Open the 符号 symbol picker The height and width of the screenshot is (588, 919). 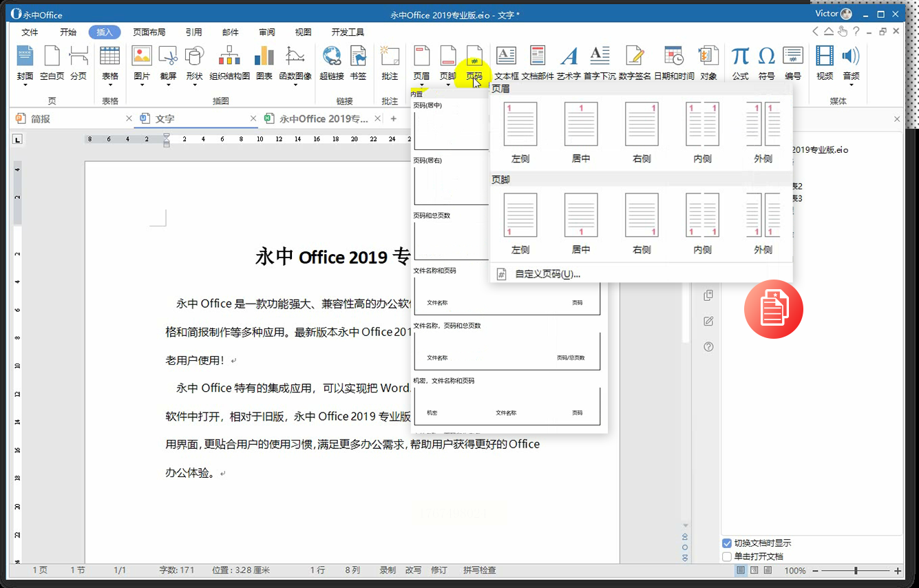tap(766, 57)
